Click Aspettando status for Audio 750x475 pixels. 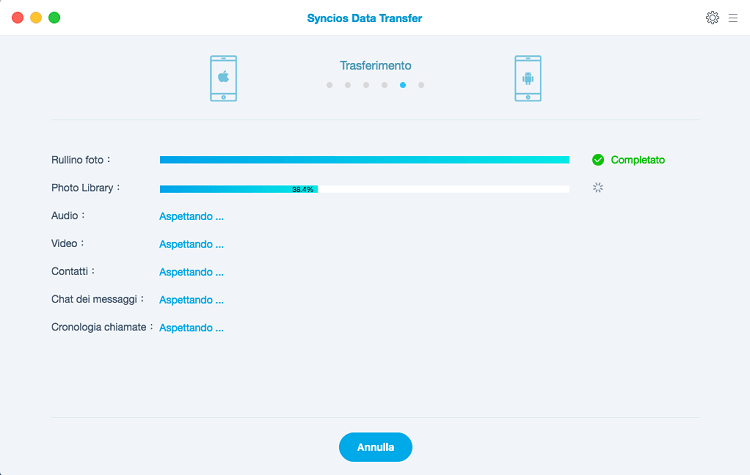[x=191, y=216]
